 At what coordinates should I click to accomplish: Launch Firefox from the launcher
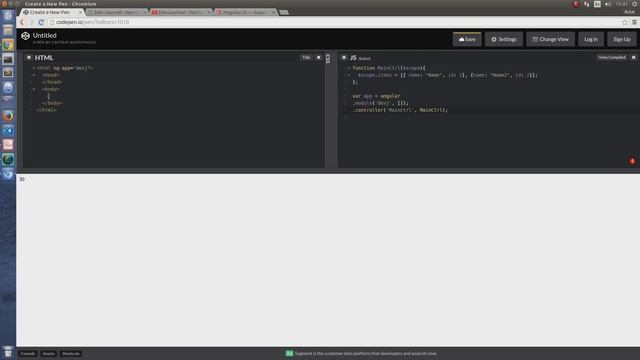click(x=8, y=116)
